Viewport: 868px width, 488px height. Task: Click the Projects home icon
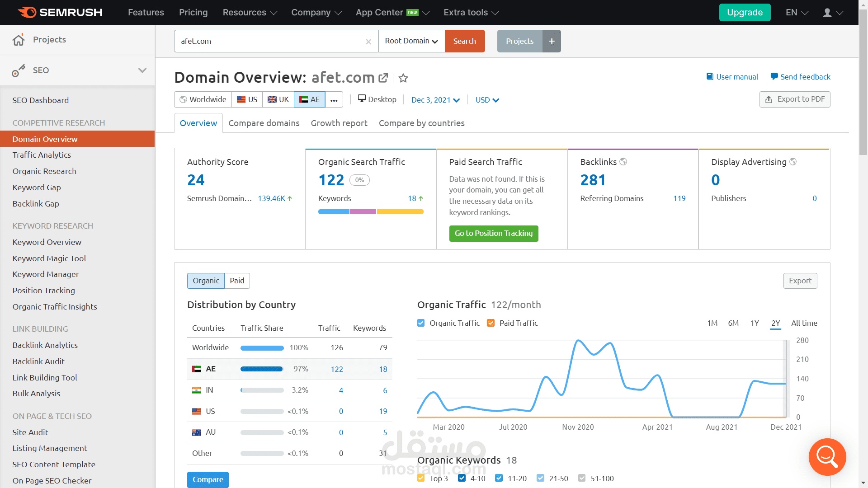[19, 40]
